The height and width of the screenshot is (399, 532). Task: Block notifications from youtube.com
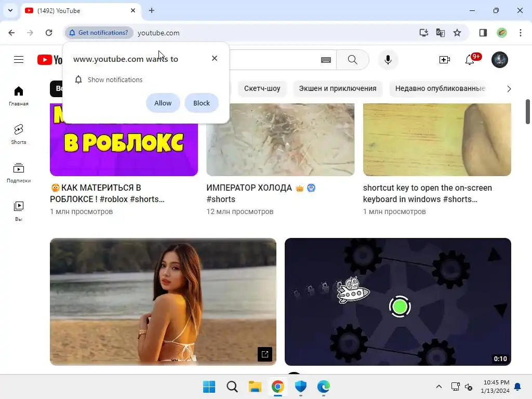coord(202,103)
